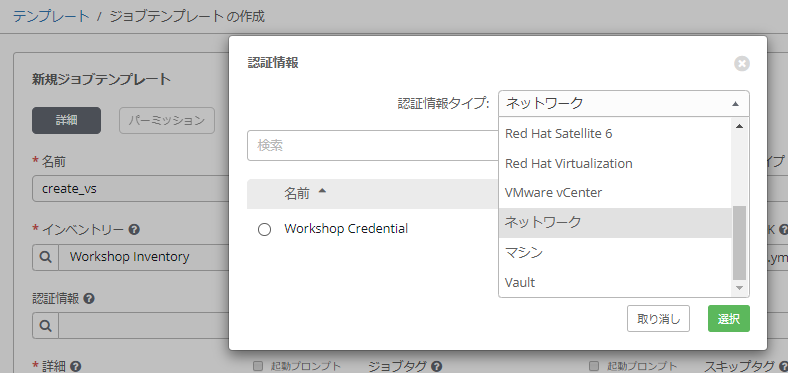Show help for ジョブタグ
Viewport: 788px width, 373px height.
(436, 366)
